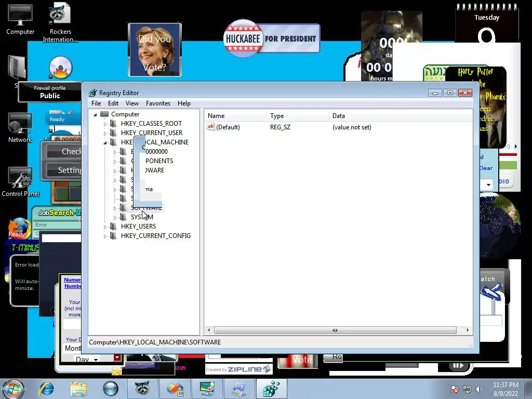Expand the SYSTEM subkey arrow
532x399 pixels.
[115, 218]
